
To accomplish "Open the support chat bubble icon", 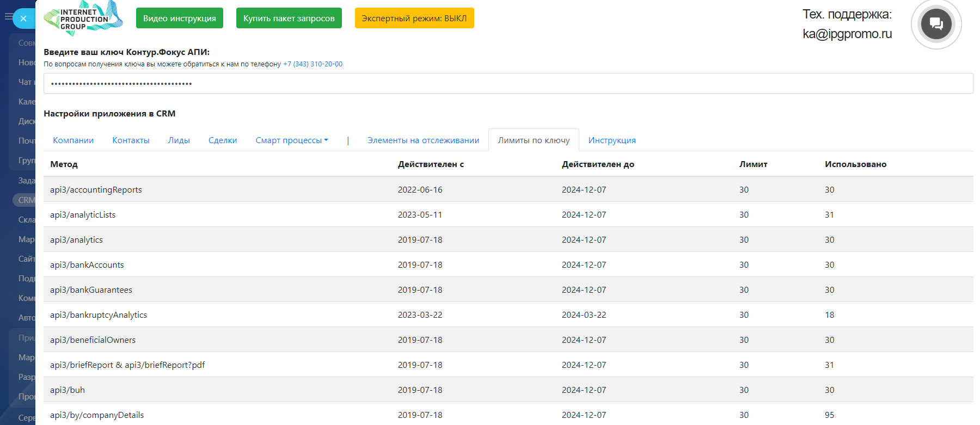I will [936, 24].
